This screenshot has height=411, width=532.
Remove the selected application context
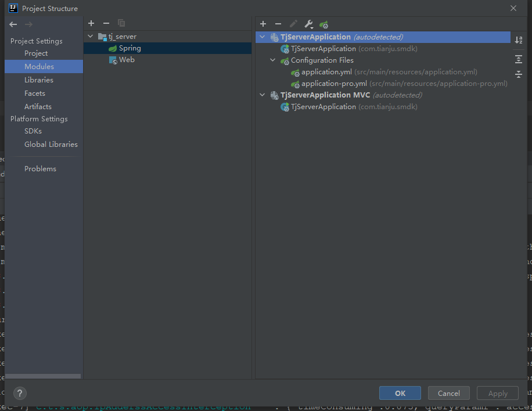[x=278, y=24]
